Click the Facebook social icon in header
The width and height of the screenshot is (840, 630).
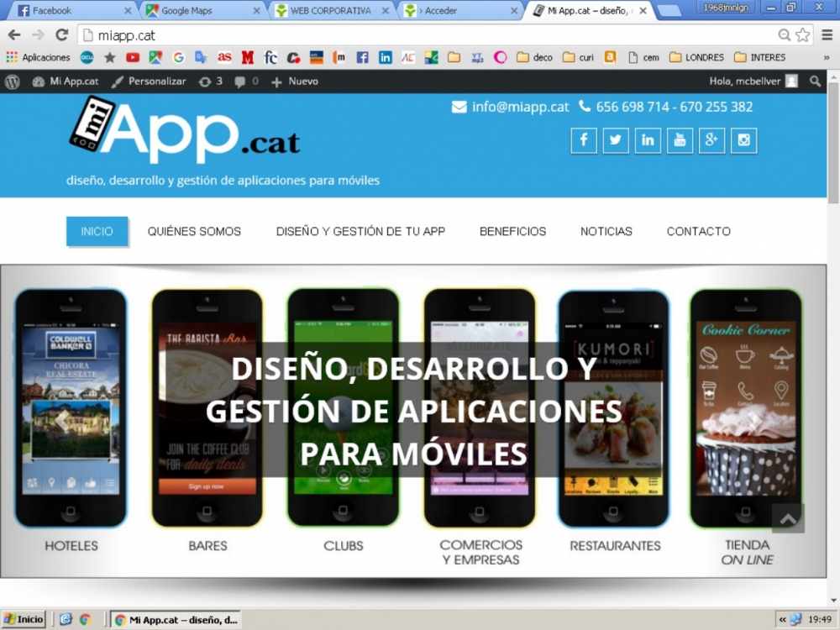584,140
